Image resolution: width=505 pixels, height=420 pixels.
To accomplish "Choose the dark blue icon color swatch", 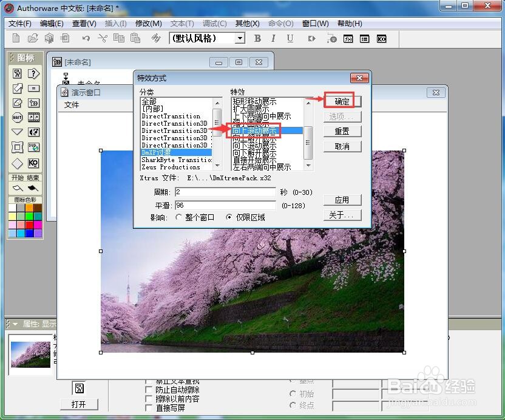I will tap(29, 233).
